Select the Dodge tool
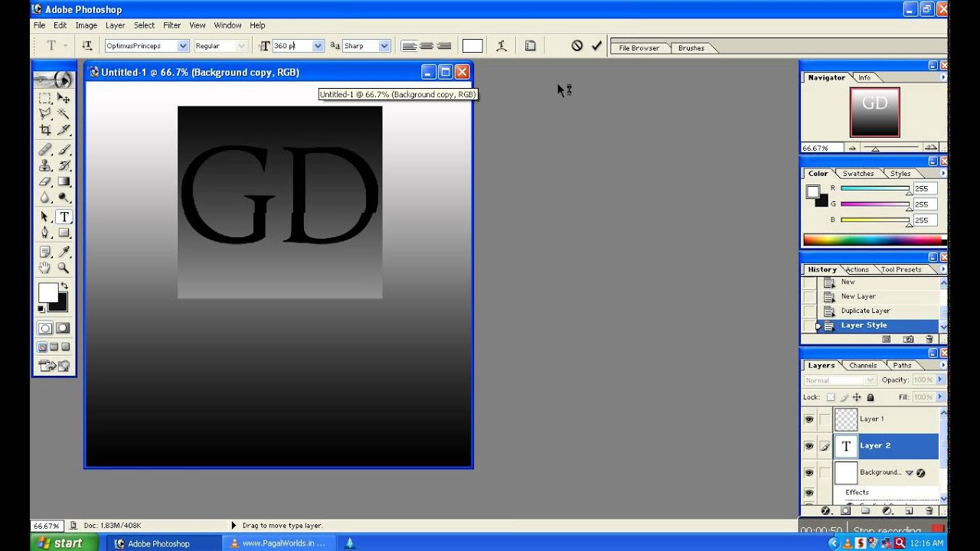 pos(64,197)
